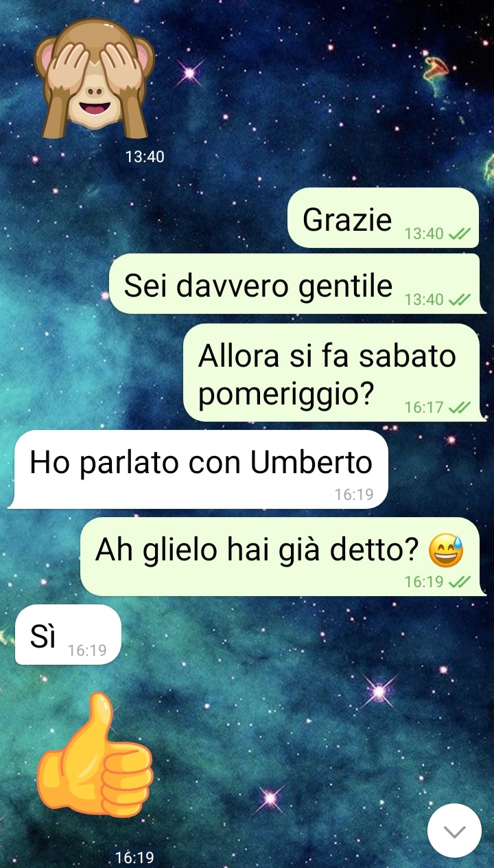Tap the "Sì" reply bubble
The image size is (494, 868).
[67, 635]
